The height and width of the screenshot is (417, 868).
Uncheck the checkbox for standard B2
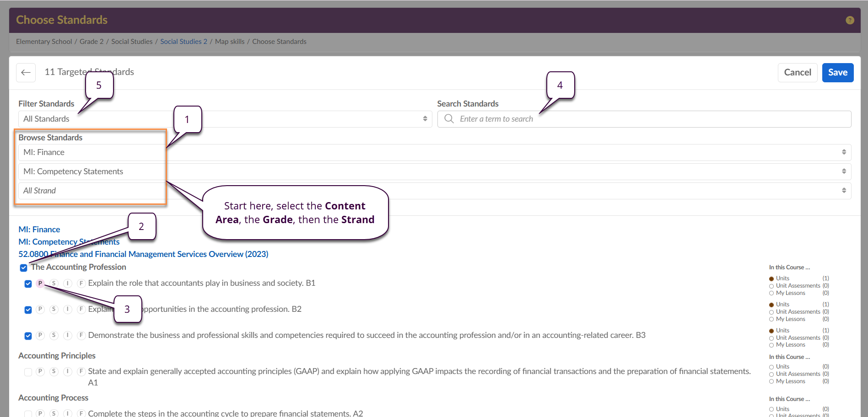pos(28,310)
